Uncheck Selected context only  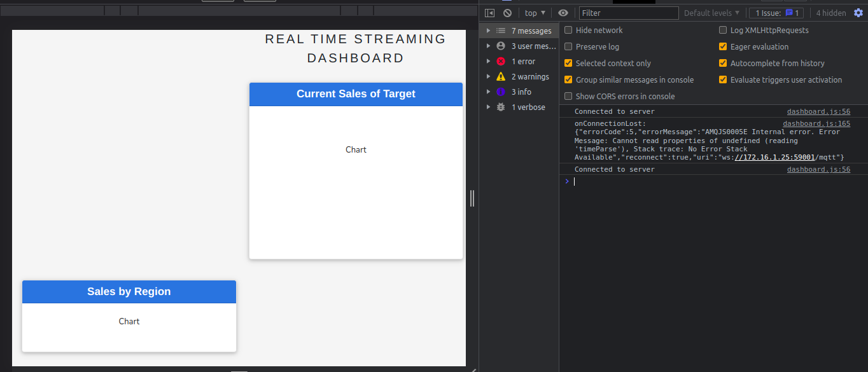[x=568, y=63]
